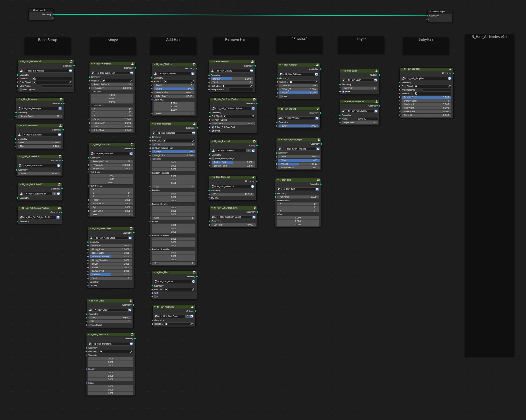Open node group browse dropdown for N_Hair_Layer
Screen dimensions: 526x420
click(x=345, y=80)
